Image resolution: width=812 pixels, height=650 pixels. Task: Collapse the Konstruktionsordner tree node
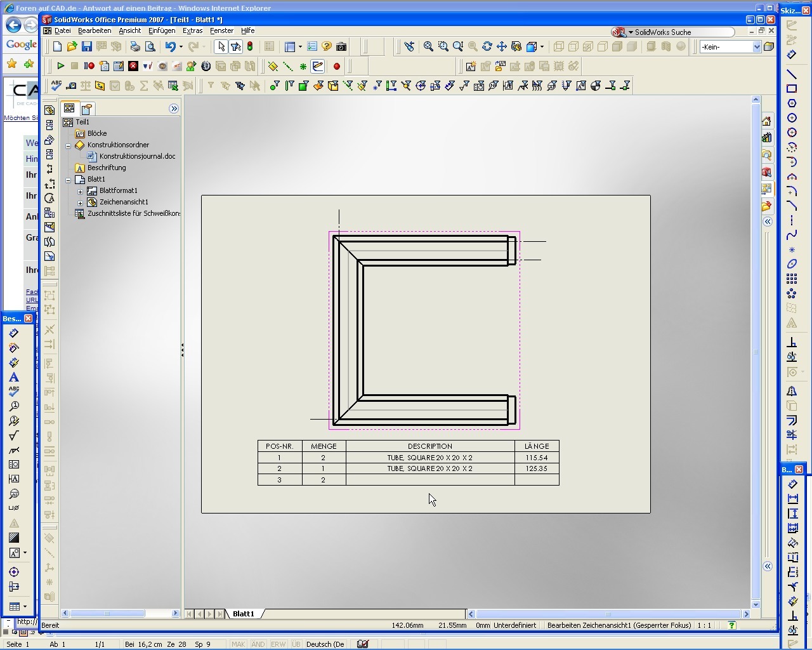click(x=69, y=145)
